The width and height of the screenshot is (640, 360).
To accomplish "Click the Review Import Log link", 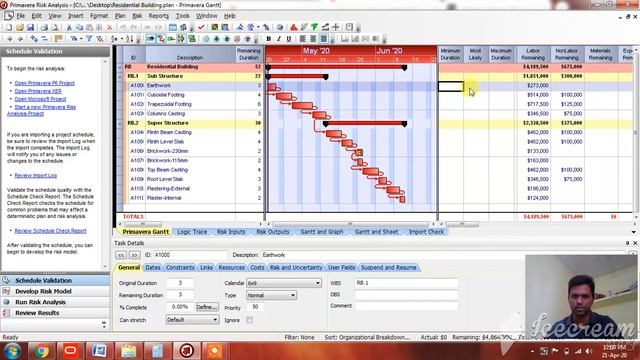I will 36,176.
